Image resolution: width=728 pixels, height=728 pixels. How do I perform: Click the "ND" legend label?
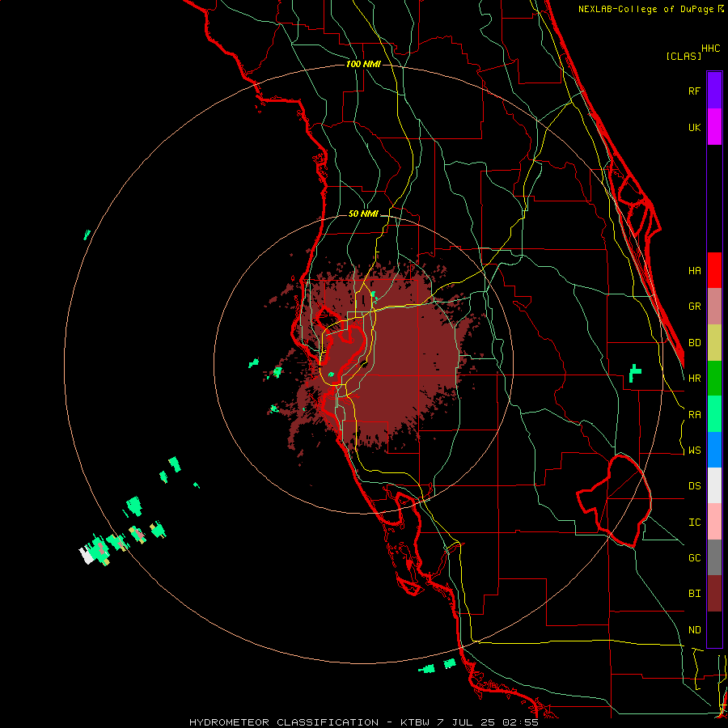pos(694,630)
